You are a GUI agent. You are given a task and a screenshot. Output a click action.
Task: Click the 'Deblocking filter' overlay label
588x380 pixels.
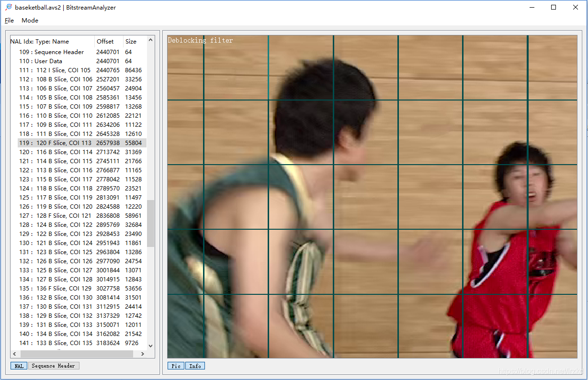[200, 41]
